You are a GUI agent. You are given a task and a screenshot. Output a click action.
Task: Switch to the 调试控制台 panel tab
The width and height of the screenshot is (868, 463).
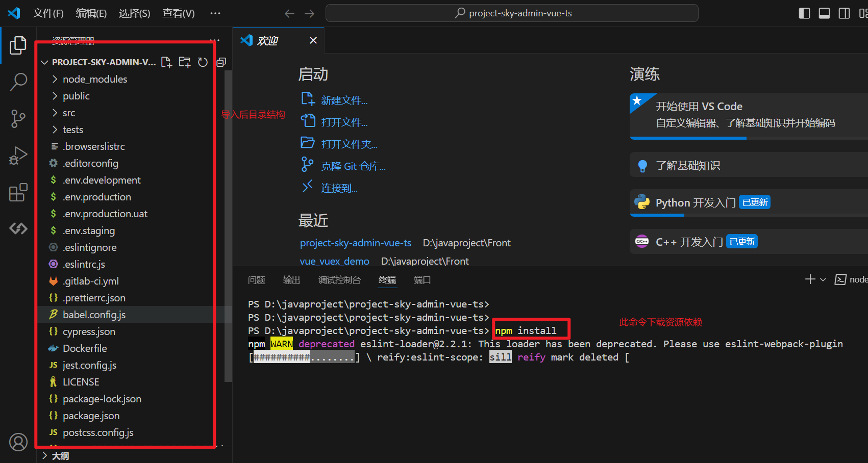339,280
